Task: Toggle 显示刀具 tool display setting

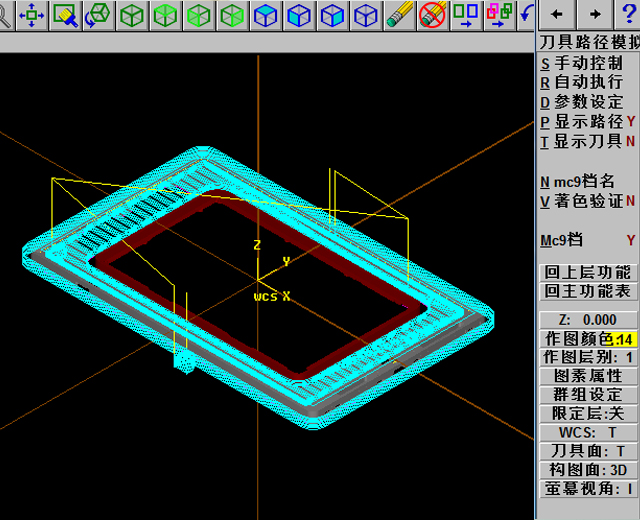Action: 588,141
